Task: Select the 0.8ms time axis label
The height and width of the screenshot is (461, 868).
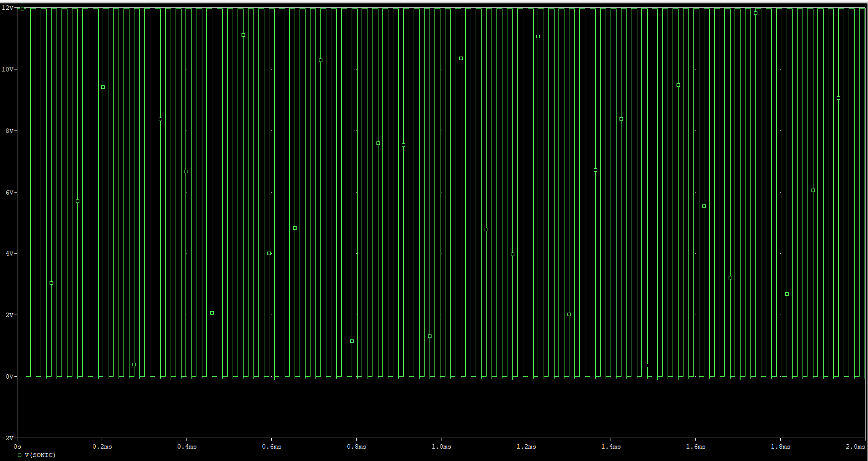Action: click(x=357, y=447)
